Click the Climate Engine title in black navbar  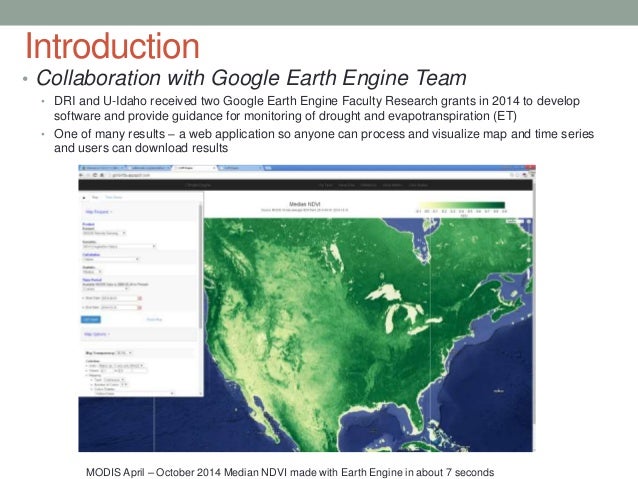198,185
